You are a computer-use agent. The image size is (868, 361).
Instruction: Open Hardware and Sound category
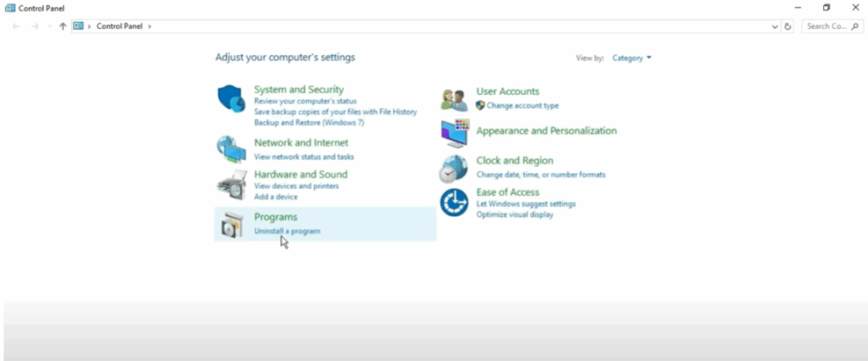click(301, 174)
